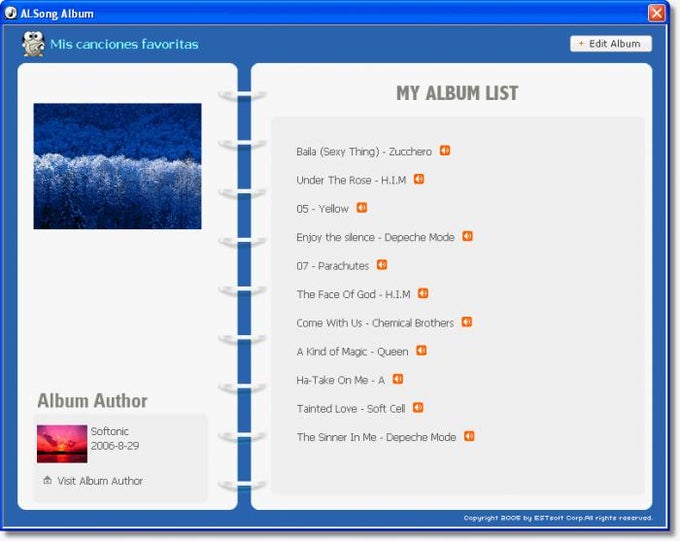Play Tainted Love - Soft Cell speaker icon
Viewport: 680px width, 541px height.
tap(418, 408)
